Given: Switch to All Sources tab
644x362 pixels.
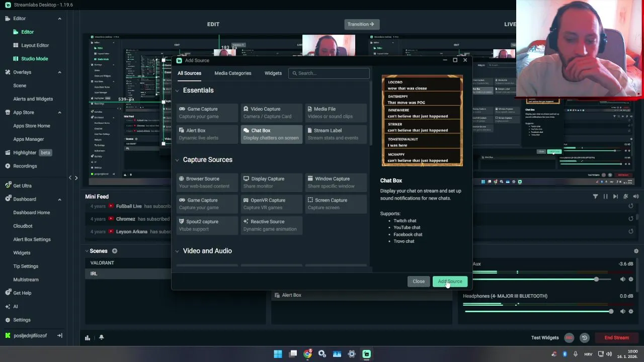Looking at the screenshot, I should coord(189,73).
